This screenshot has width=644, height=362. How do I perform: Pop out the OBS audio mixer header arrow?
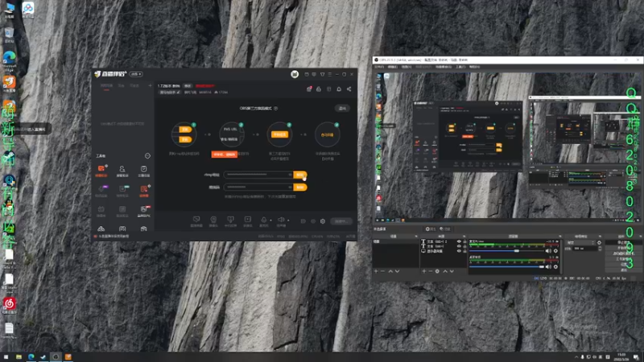coord(559,237)
